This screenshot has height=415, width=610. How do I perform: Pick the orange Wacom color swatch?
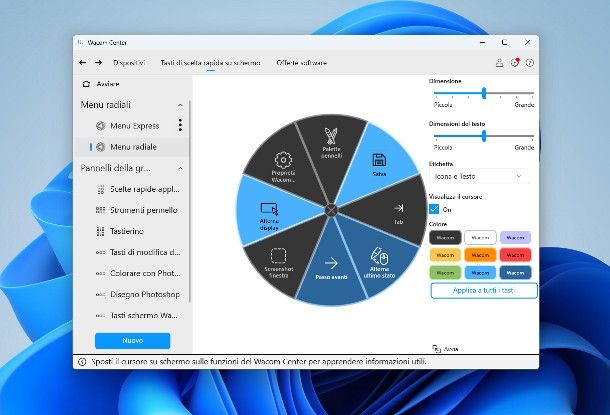coord(445,254)
